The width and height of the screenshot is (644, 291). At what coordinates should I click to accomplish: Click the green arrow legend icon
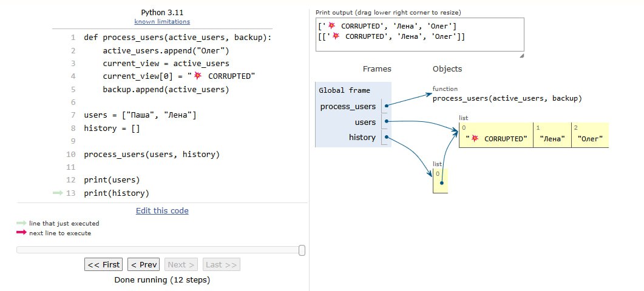pyautogui.click(x=22, y=224)
